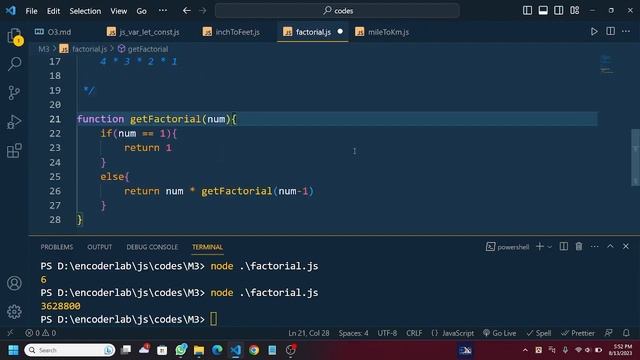Toggle the primary sidebar layout icon
The height and width of the screenshot is (360, 640).
[527, 11]
